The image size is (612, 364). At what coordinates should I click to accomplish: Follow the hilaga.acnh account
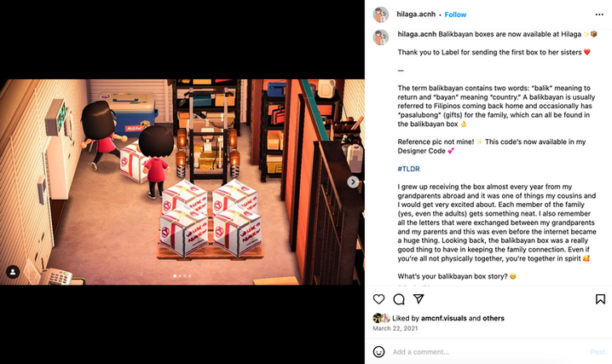pos(455,14)
